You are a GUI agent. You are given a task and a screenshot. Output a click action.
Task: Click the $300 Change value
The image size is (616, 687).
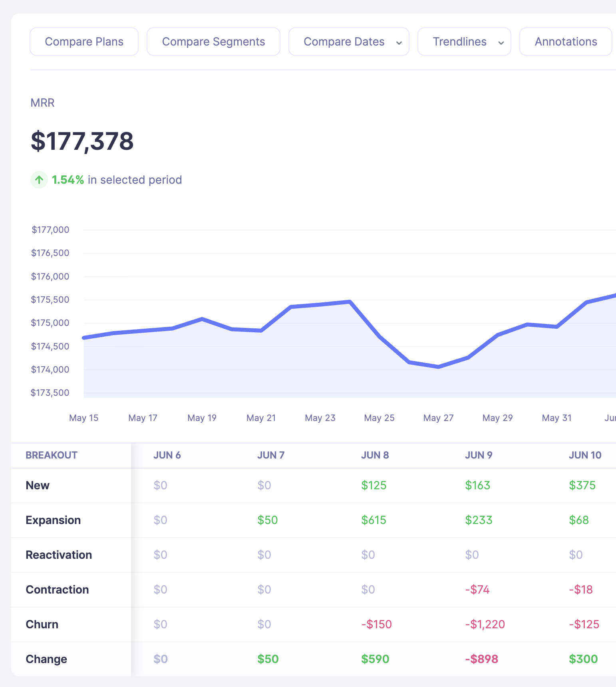(583, 659)
